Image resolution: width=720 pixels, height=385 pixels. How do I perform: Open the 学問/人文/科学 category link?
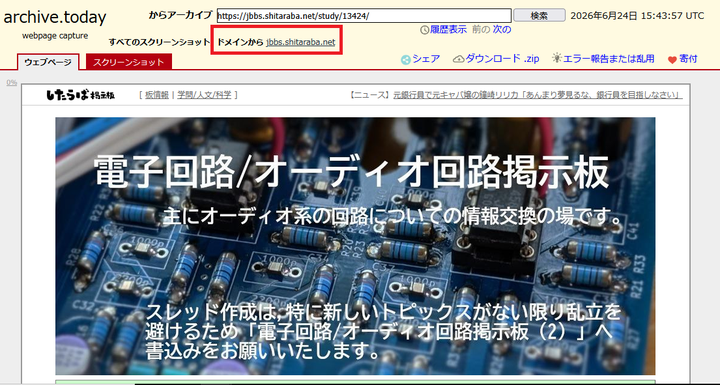coord(204,95)
